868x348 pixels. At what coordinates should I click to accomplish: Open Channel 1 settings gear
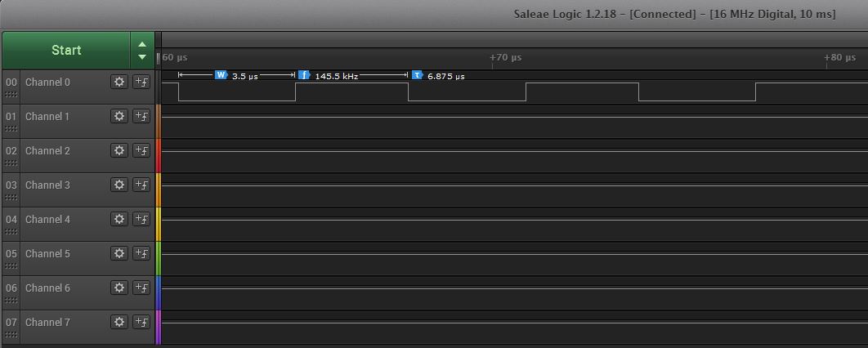point(119,116)
